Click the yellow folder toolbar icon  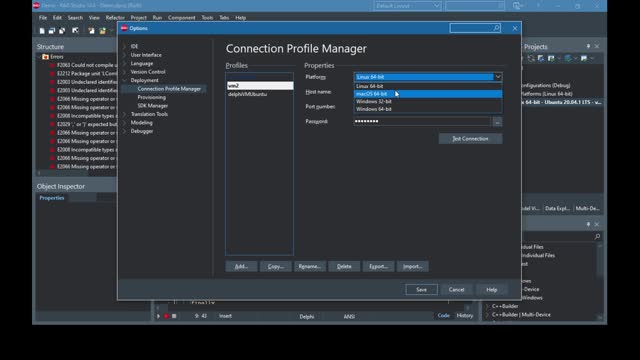coord(102,31)
